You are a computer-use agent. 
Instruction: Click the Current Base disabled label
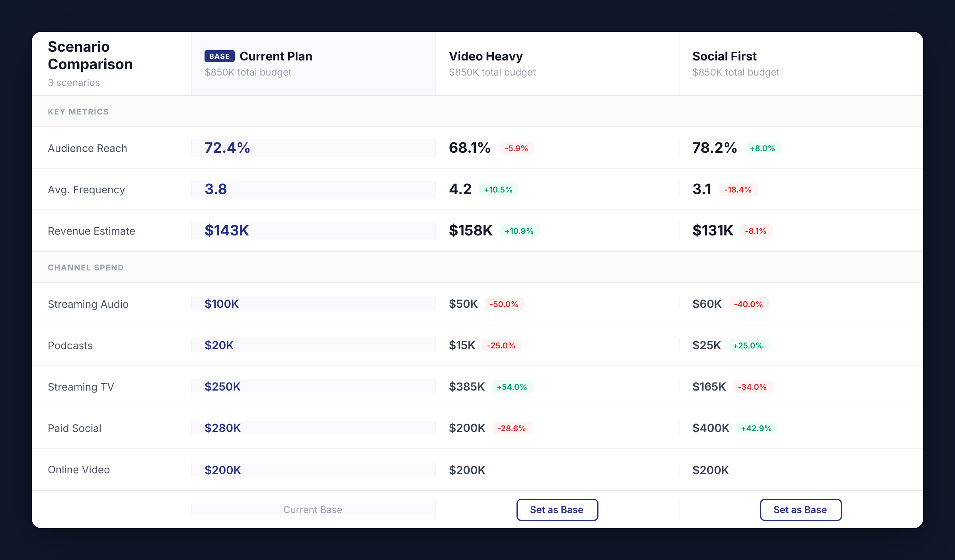coord(313,509)
